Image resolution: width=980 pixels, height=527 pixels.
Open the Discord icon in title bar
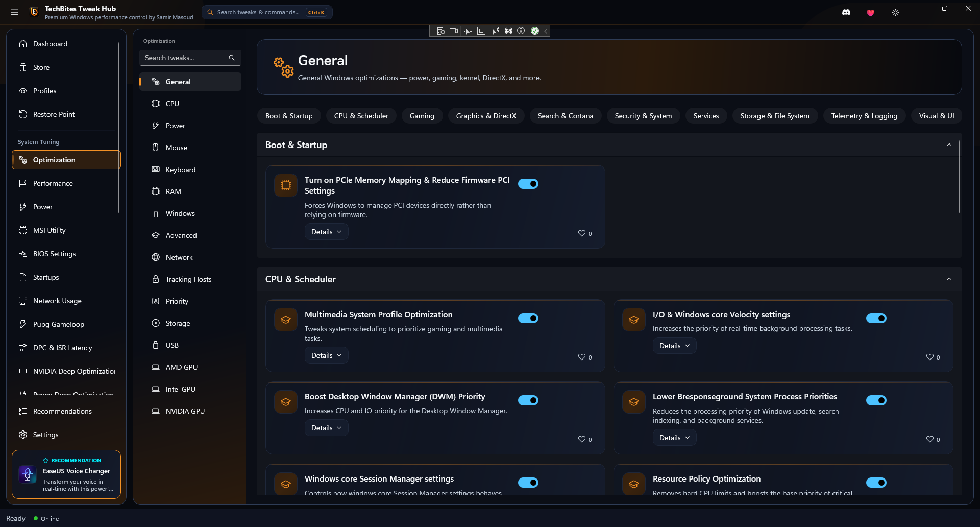[846, 12]
